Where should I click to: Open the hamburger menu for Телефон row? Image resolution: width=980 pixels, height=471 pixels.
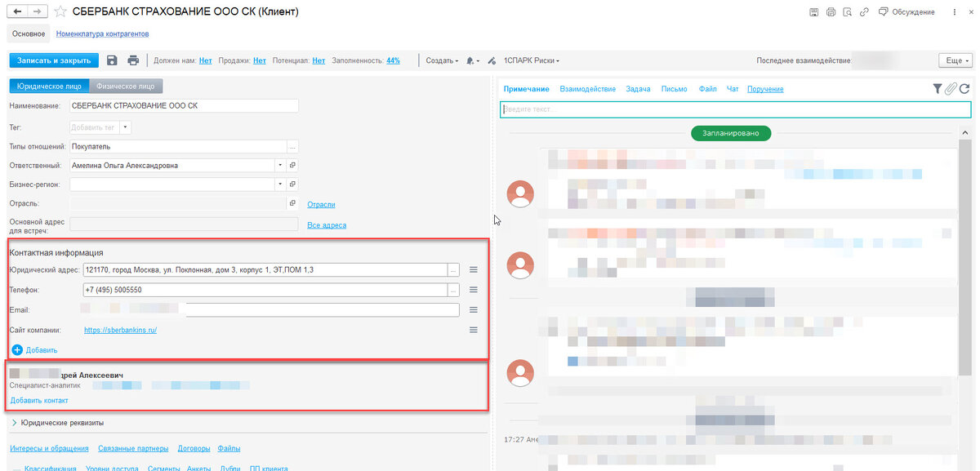pyautogui.click(x=473, y=290)
